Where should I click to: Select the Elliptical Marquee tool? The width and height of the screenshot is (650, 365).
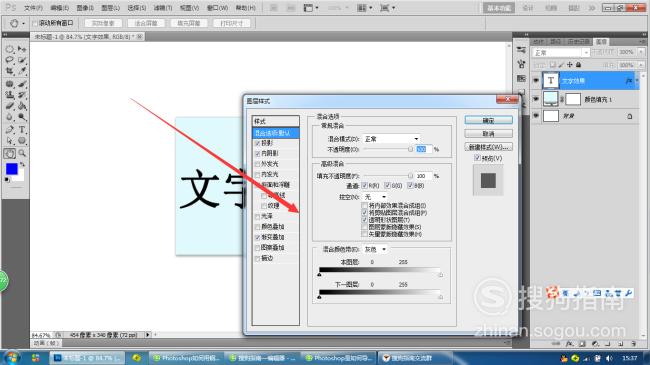click(10, 49)
